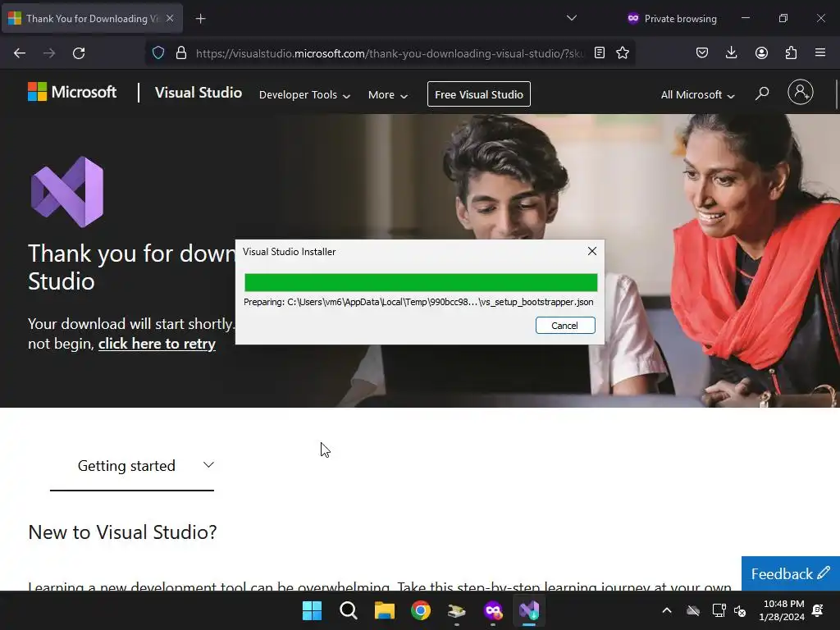This screenshot has width=840, height=630.
Task: Click the Microsoft logo
Action: (x=72, y=92)
